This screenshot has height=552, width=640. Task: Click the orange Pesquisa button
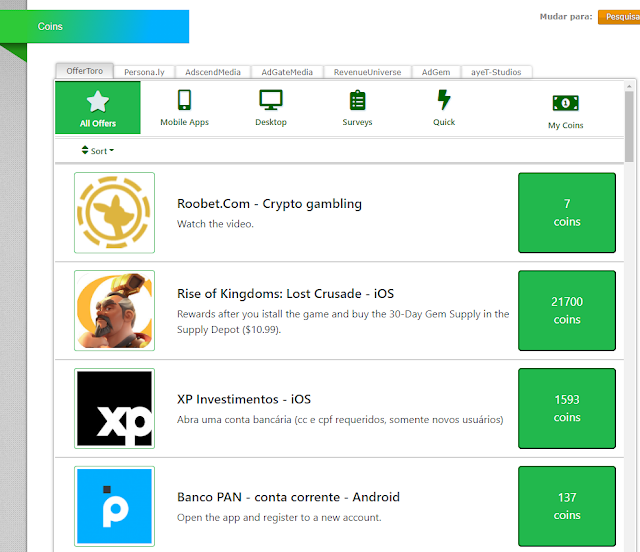620,17
